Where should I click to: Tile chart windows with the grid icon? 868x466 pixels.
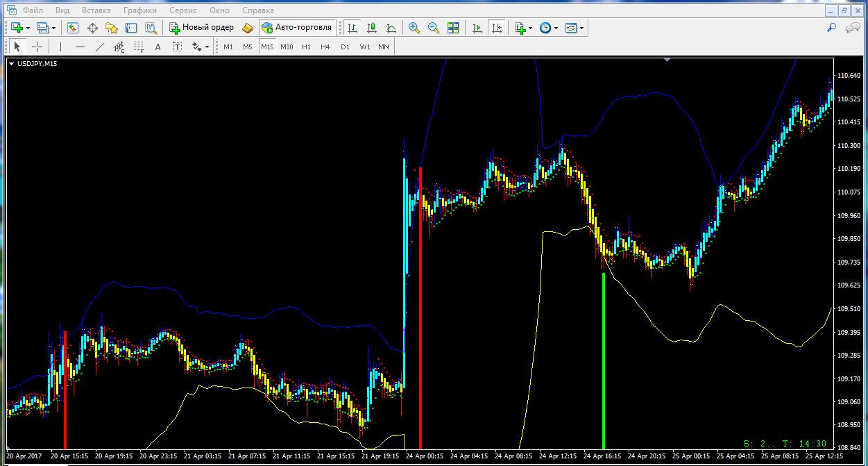[453, 28]
